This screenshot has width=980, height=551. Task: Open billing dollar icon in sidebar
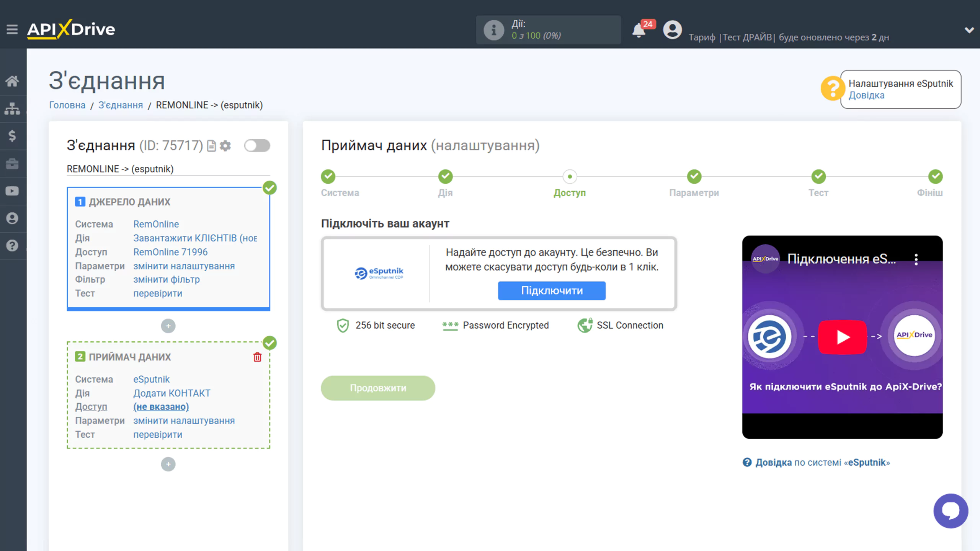[x=12, y=136]
